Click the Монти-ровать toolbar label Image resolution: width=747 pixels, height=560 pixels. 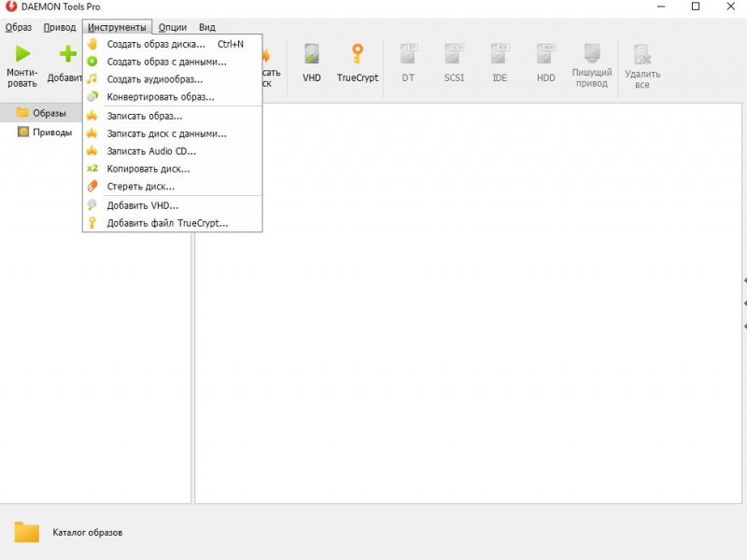coord(21,77)
